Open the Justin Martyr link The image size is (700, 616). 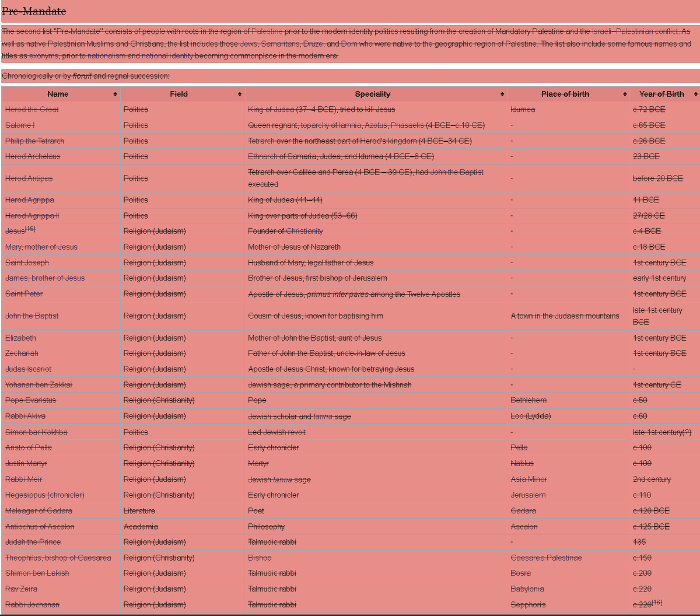pos(26,464)
